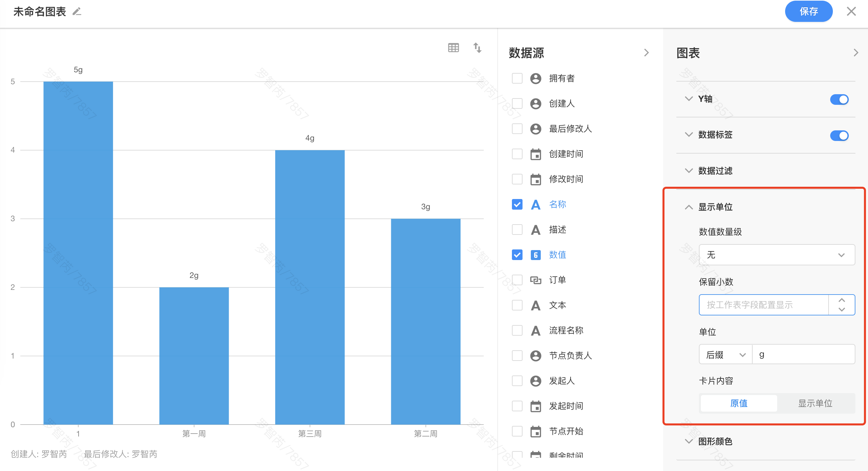Click the calendar icon beside 创建时间
Viewport: 868px width, 471px height.
click(x=535, y=154)
